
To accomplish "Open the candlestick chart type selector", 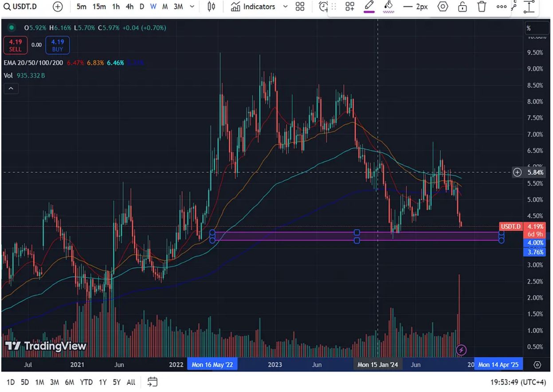I will [x=212, y=7].
